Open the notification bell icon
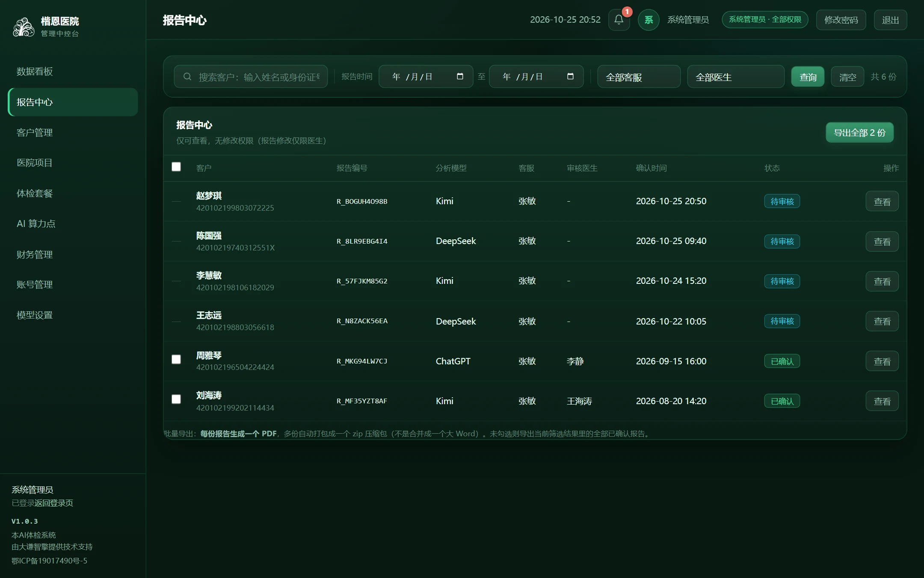Viewport: 924px width, 578px height. [x=619, y=20]
